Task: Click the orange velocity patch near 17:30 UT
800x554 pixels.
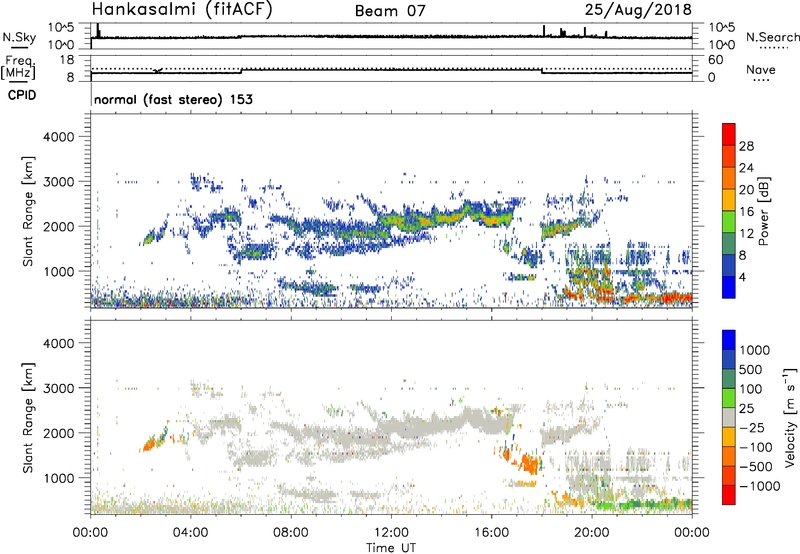Action: pos(529,464)
